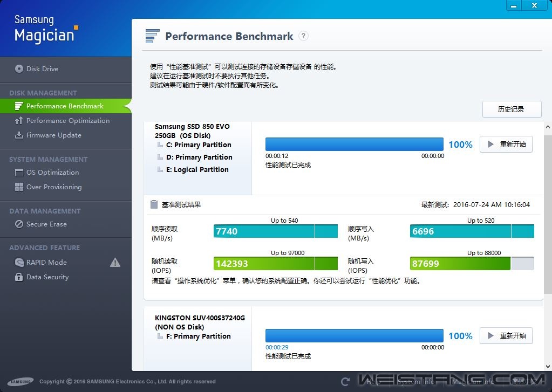
Task: Select Performance Benchmark in the sidebar
Action: click(65, 106)
